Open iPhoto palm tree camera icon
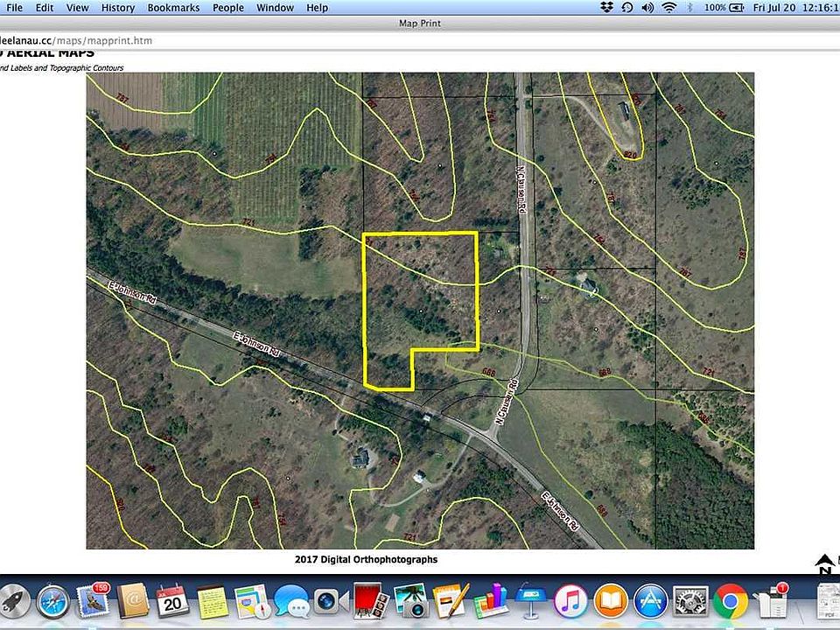This screenshot has height=630, width=840. point(410,601)
